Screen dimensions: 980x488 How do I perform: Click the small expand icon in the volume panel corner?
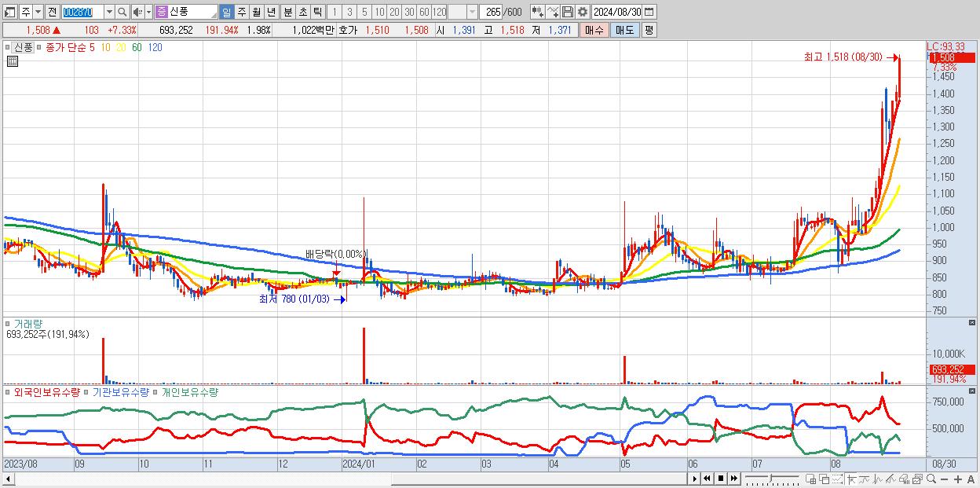click(x=971, y=323)
